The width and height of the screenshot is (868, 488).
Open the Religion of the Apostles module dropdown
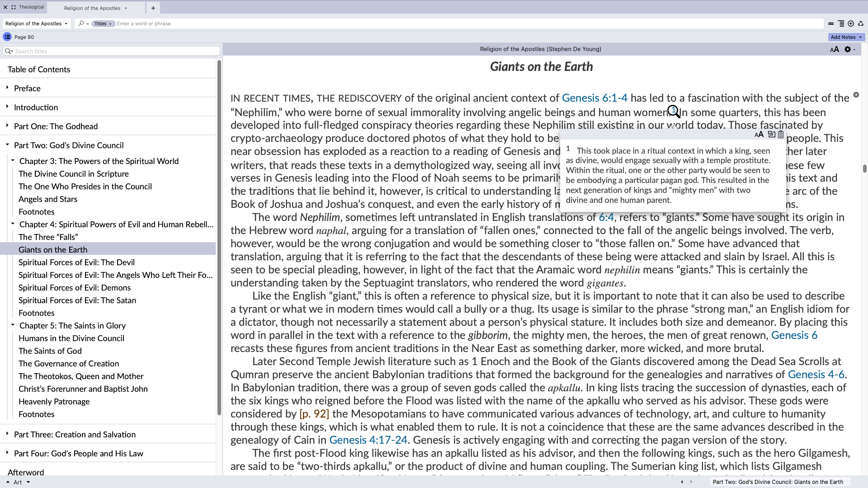pyautogui.click(x=37, y=23)
